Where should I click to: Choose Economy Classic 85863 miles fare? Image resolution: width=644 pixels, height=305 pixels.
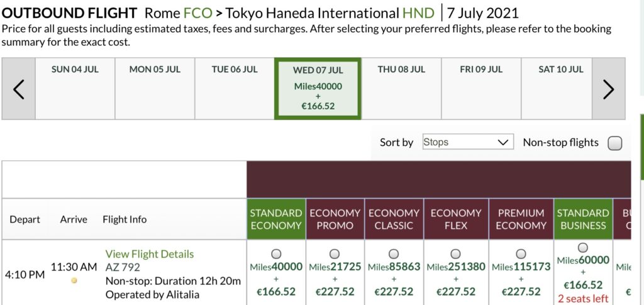point(394,253)
